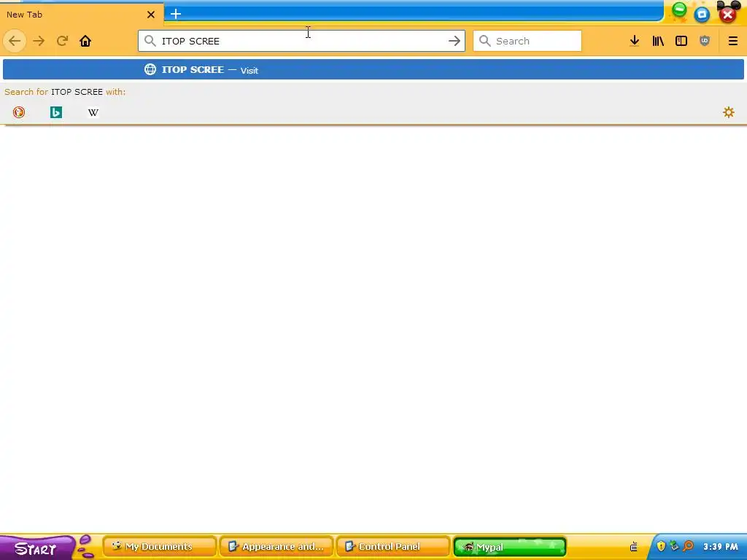Viewport: 747px width, 560px height.
Task: Click the Mypal taskbar button
Action: point(510,547)
